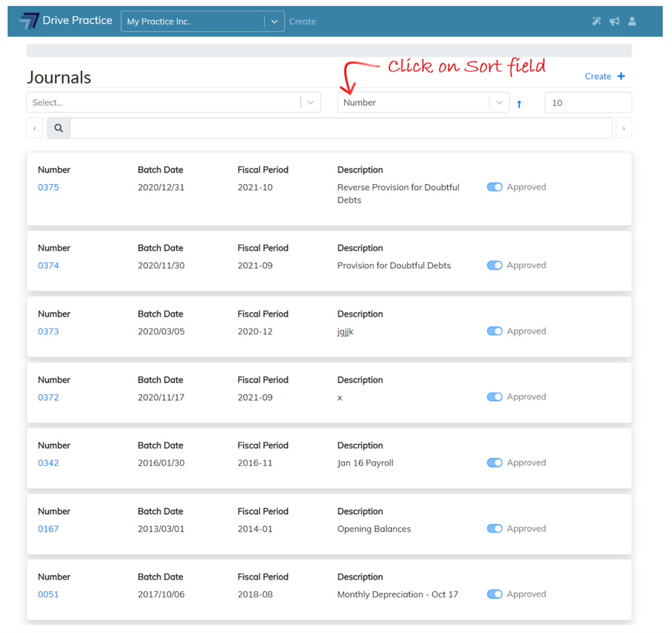Select batch date 2020/03/05
This screenshot has width=672, height=633.
(161, 332)
